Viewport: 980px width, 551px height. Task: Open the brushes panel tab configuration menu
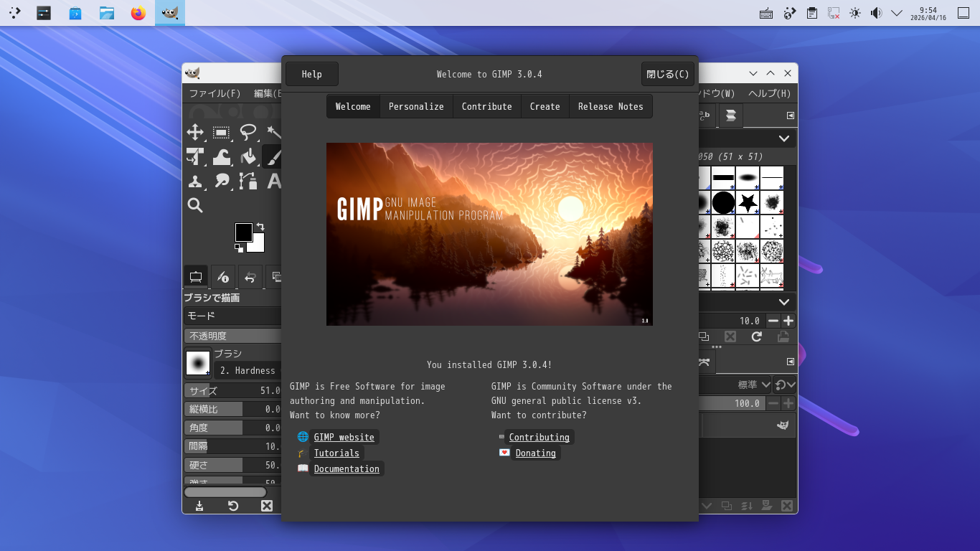coord(791,116)
